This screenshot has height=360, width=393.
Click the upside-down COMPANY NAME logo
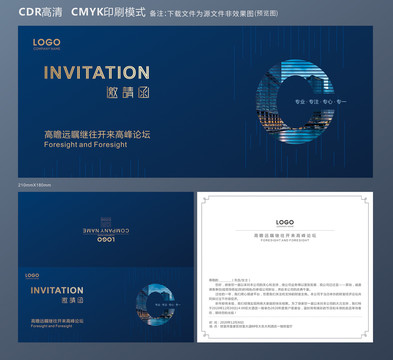coord(106,230)
